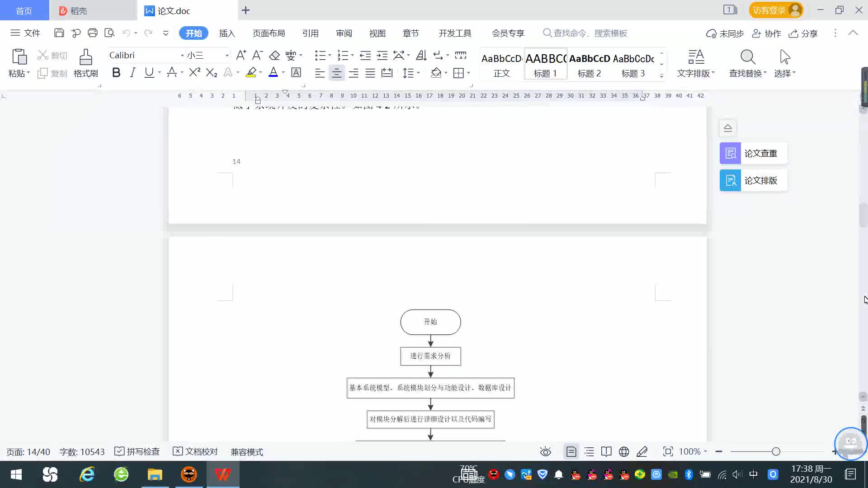Toggle spell check in status bar
This screenshot has height=488, width=868.
[137, 452]
